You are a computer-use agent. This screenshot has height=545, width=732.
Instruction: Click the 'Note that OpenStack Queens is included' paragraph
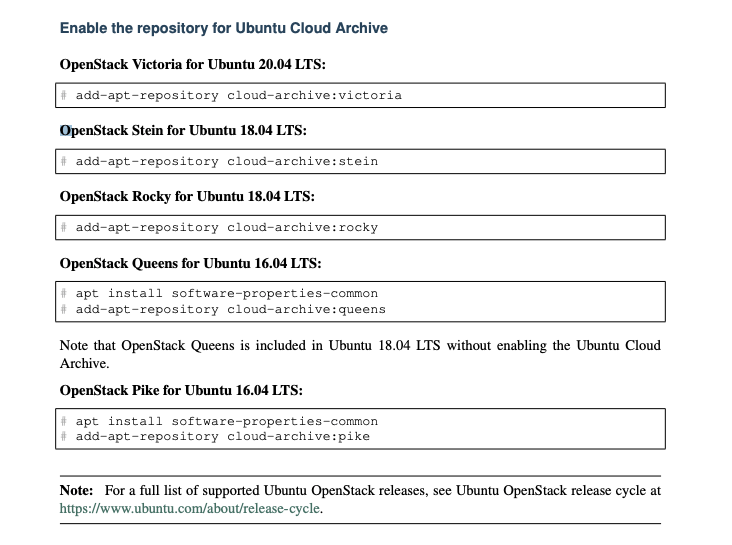pyautogui.click(x=360, y=354)
